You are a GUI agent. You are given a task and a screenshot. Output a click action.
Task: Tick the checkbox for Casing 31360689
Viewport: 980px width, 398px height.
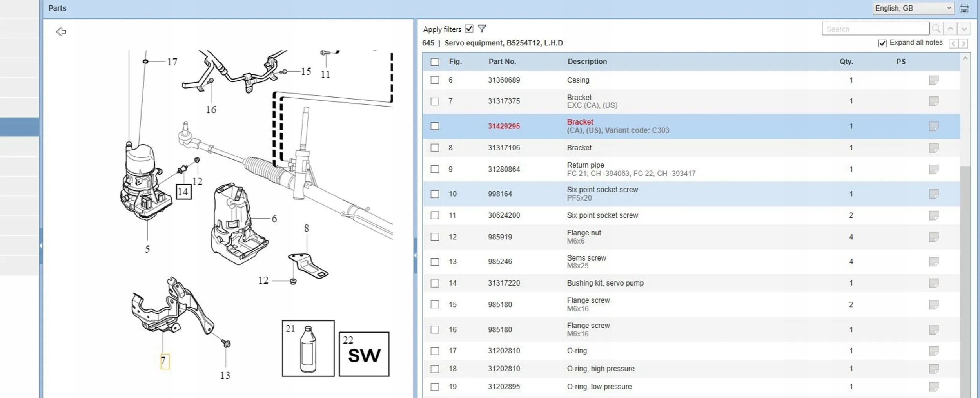pos(435,80)
